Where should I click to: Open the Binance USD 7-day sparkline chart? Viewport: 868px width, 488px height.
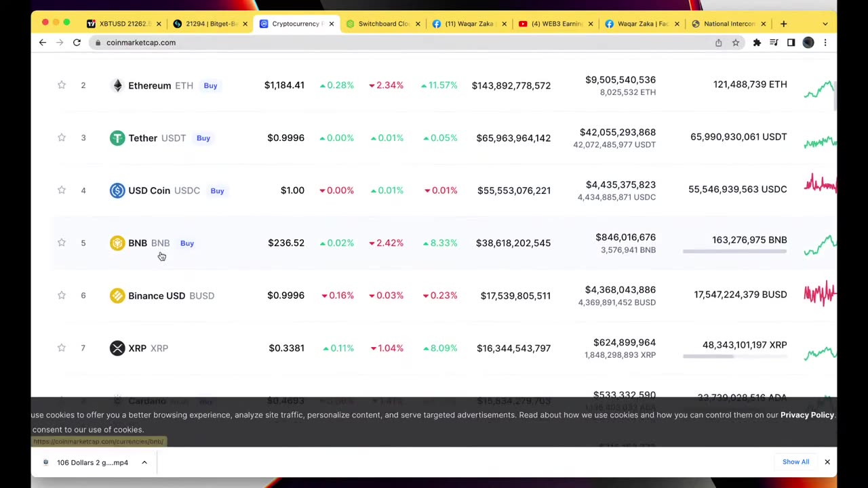pyautogui.click(x=820, y=293)
